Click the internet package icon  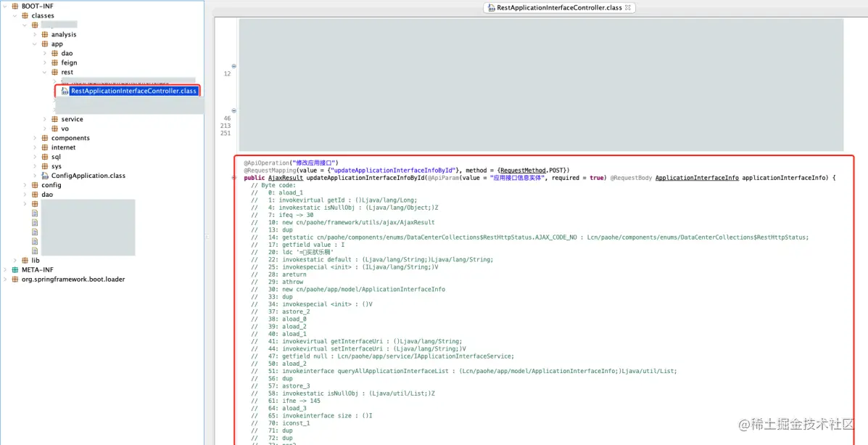tap(44, 147)
